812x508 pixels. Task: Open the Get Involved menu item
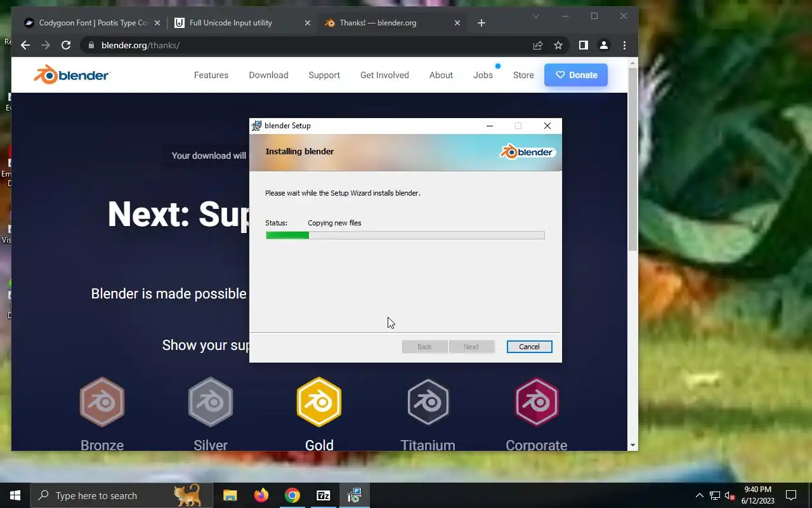click(x=384, y=75)
